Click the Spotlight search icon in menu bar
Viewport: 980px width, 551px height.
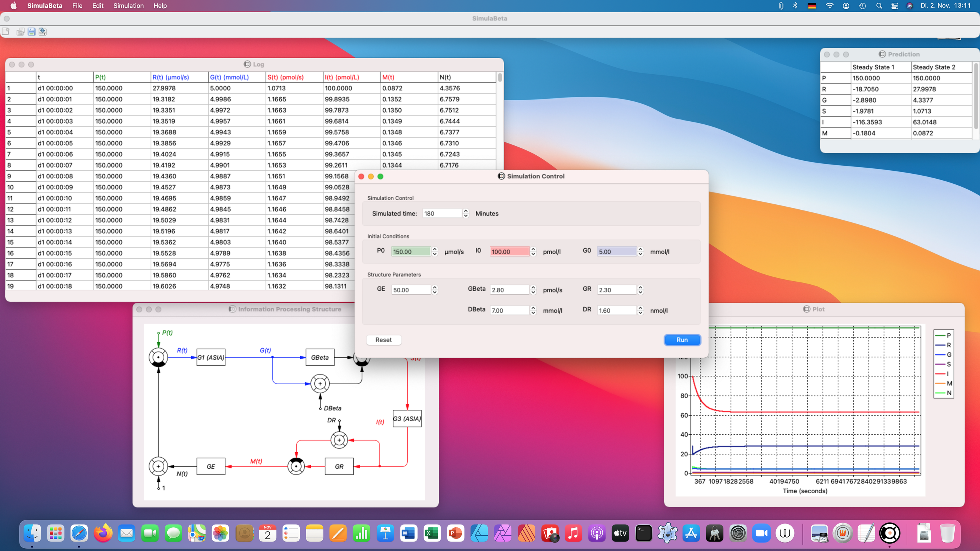879,6
